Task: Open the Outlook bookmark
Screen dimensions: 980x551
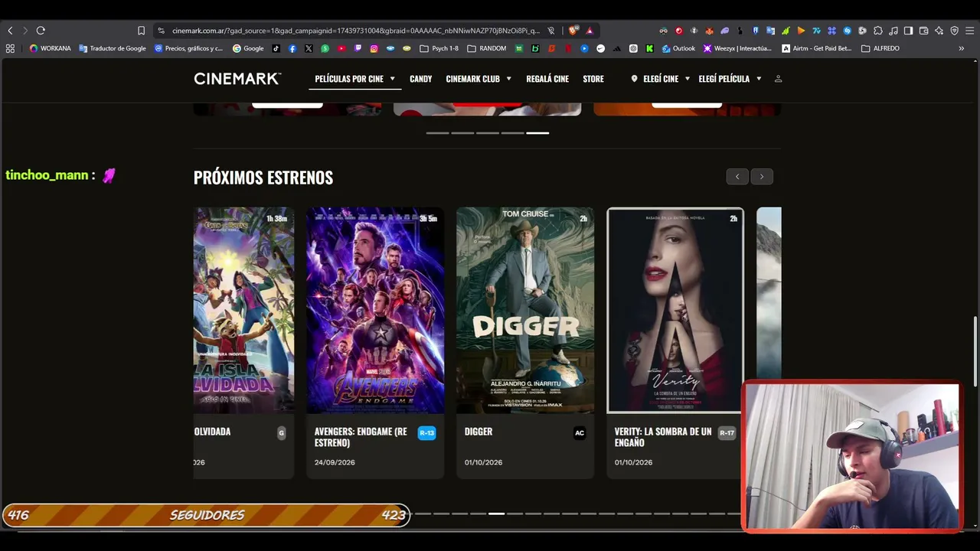Action: [x=679, y=48]
